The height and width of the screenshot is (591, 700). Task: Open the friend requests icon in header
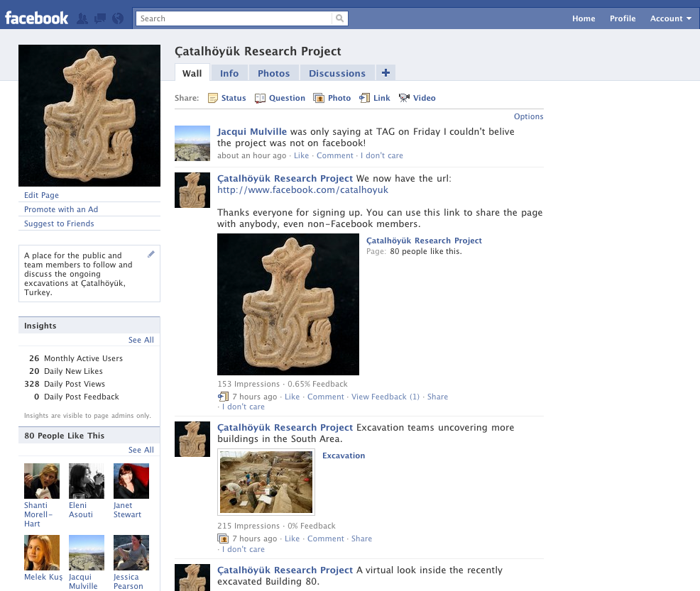tap(82, 18)
